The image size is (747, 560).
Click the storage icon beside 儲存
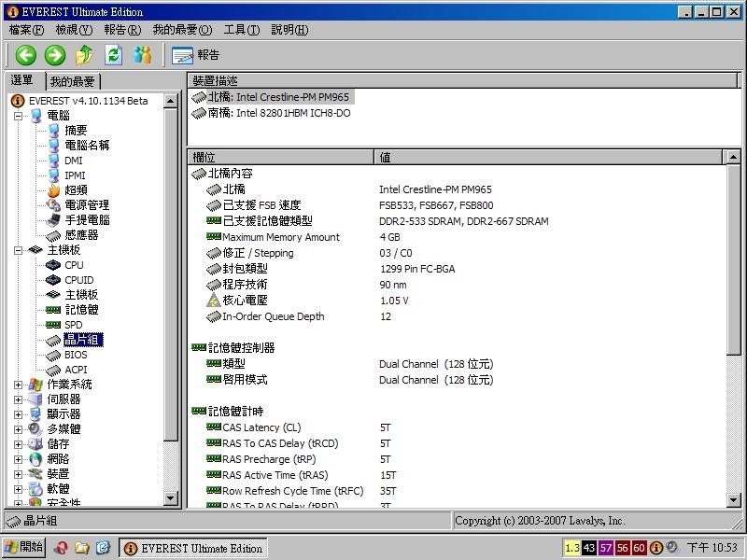coord(35,444)
